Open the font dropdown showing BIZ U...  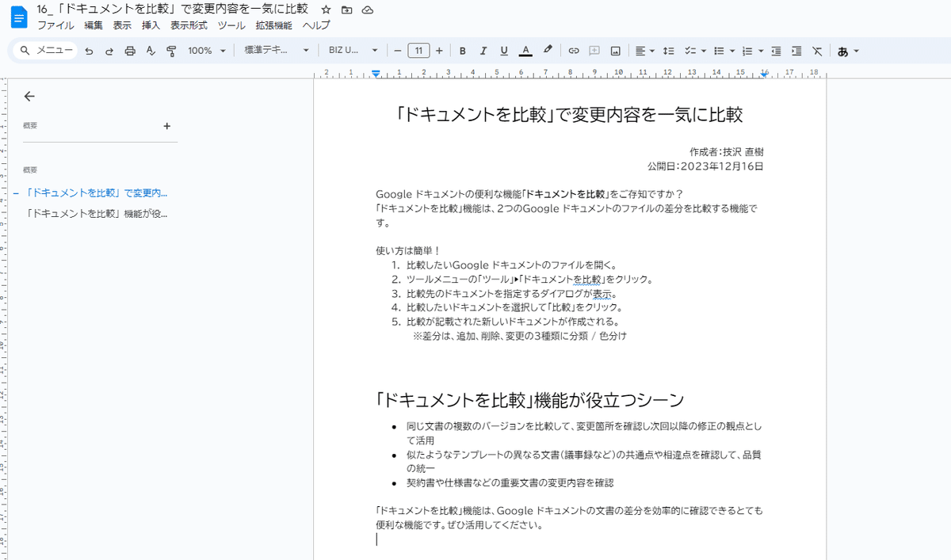tap(353, 51)
